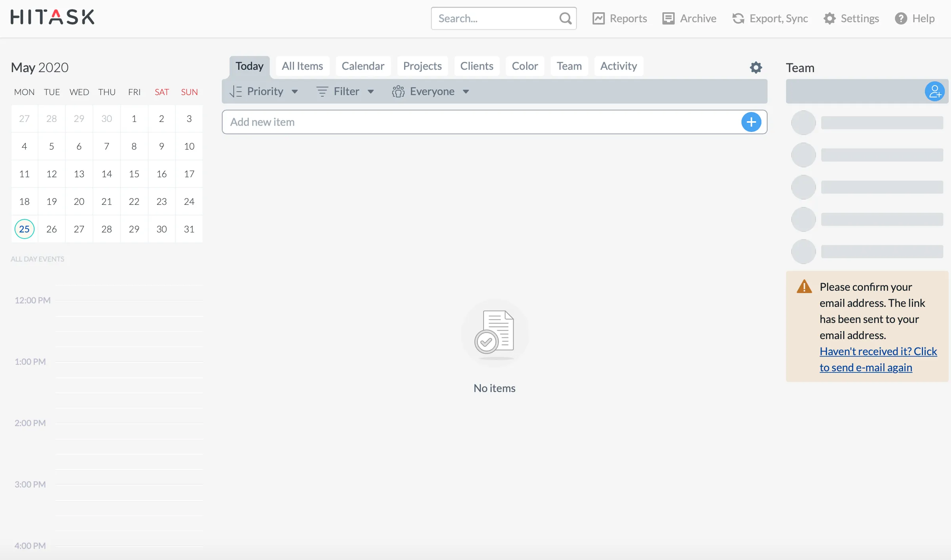Click the gear icon next to Activity tab
The image size is (951, 560).
tap(756, 67)
